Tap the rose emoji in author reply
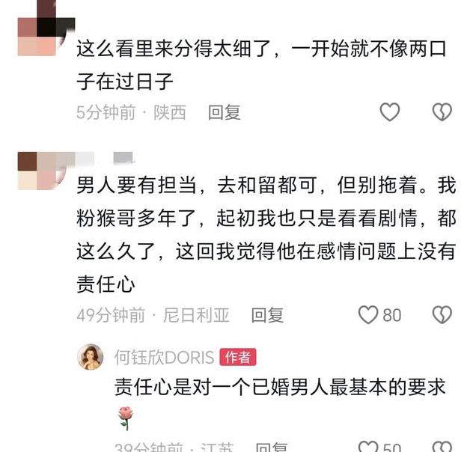 [x=126, y=418]
